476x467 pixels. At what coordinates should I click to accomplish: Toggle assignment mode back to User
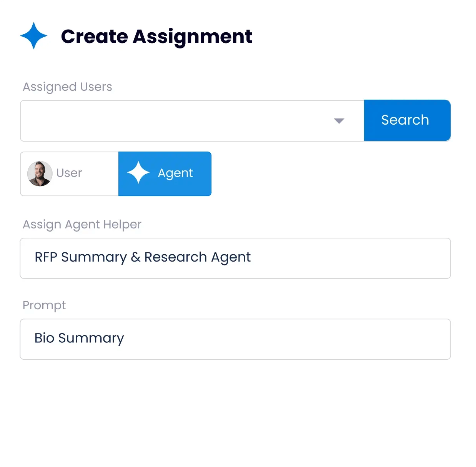tap(68, 173)
